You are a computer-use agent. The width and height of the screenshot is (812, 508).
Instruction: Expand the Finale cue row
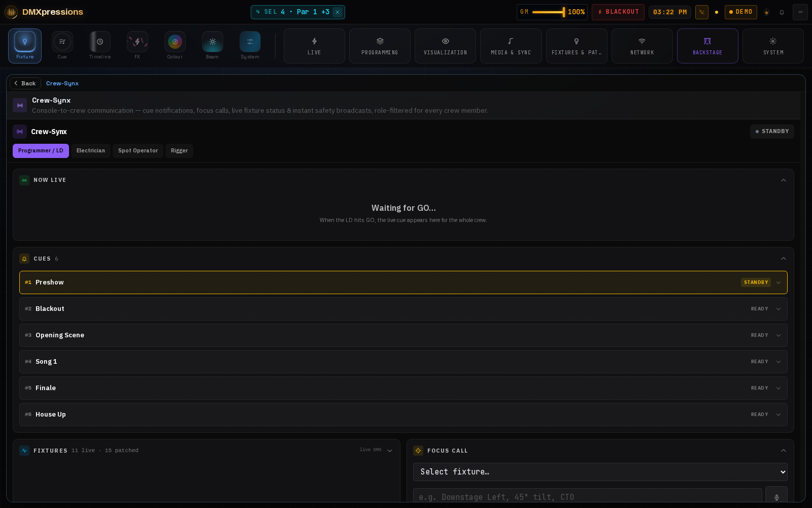tap(779, 388)
